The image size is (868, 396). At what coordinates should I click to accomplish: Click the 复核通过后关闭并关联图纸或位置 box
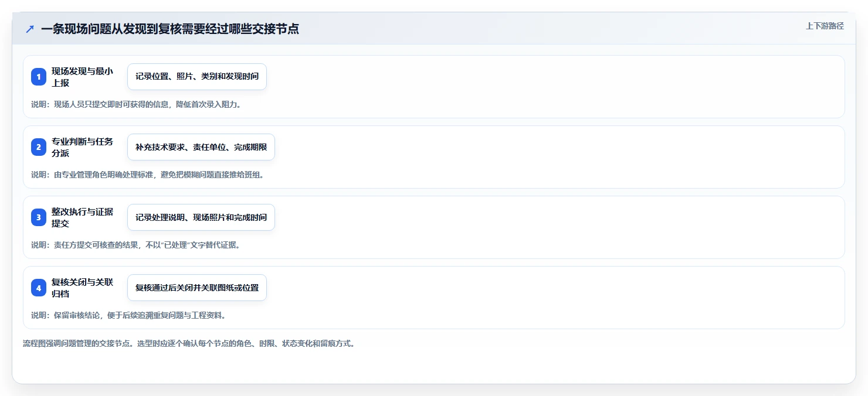197,288
